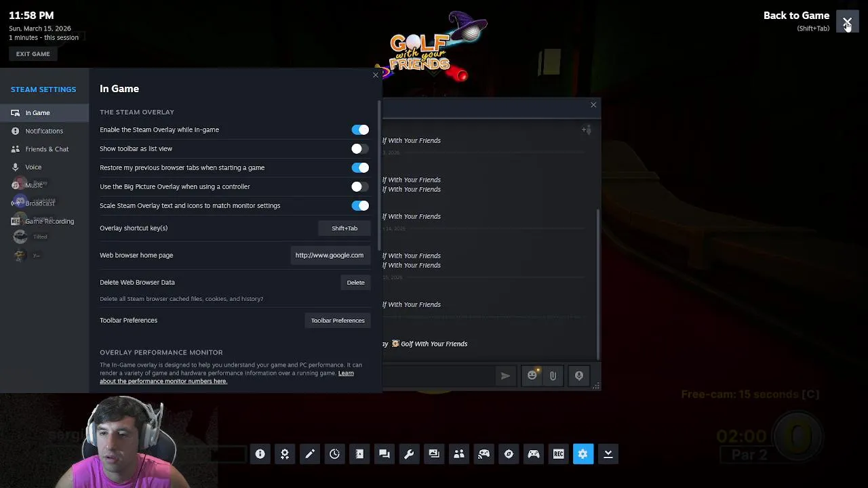Open Voice settings section
The image size is (868, 488).
[44, 167]
